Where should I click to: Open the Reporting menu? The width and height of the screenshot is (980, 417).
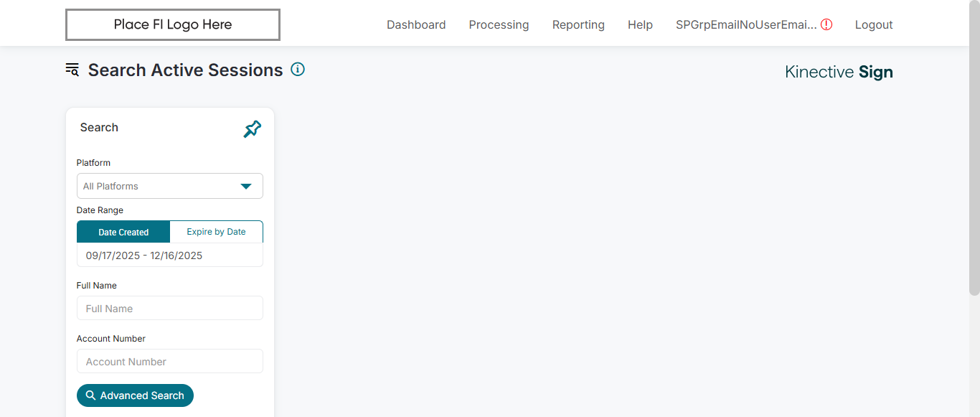578,24
